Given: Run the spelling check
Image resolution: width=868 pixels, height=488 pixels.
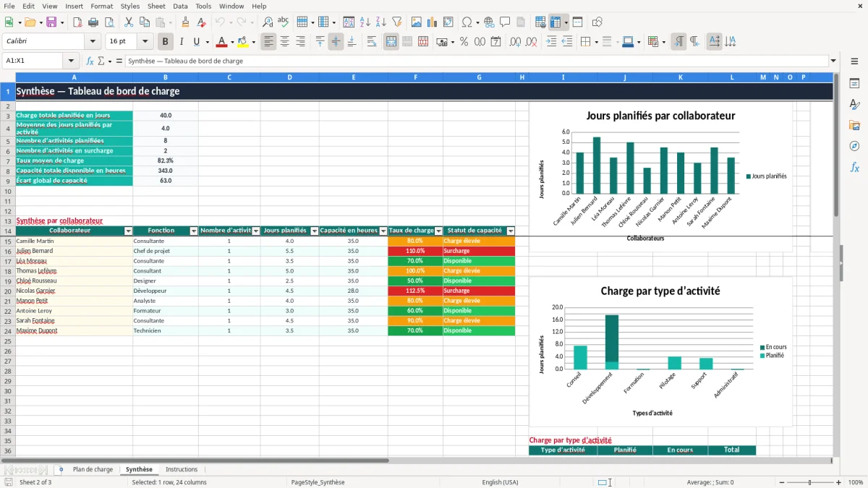Looking at the screenshot, I should coord(284,22).
